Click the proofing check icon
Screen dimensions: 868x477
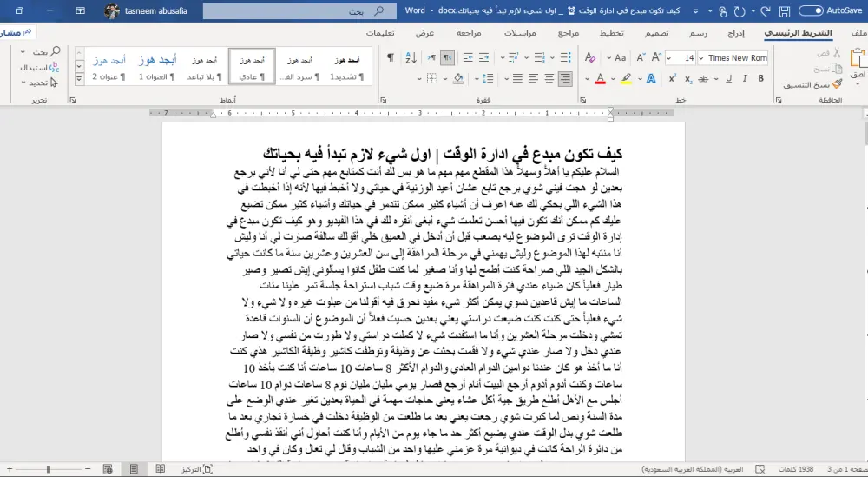click(x=759, y=469)
